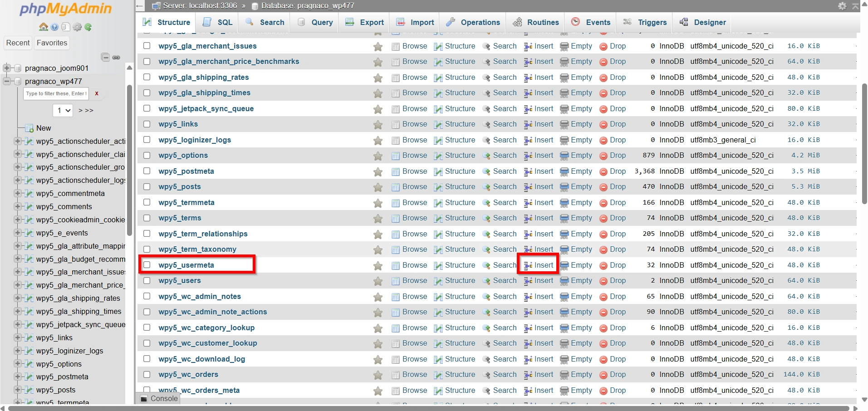Viewport: 868px width, 411px height.
Task: Click Server: localhost:3306 breadcrumb
Action: [x=200, y=6]
